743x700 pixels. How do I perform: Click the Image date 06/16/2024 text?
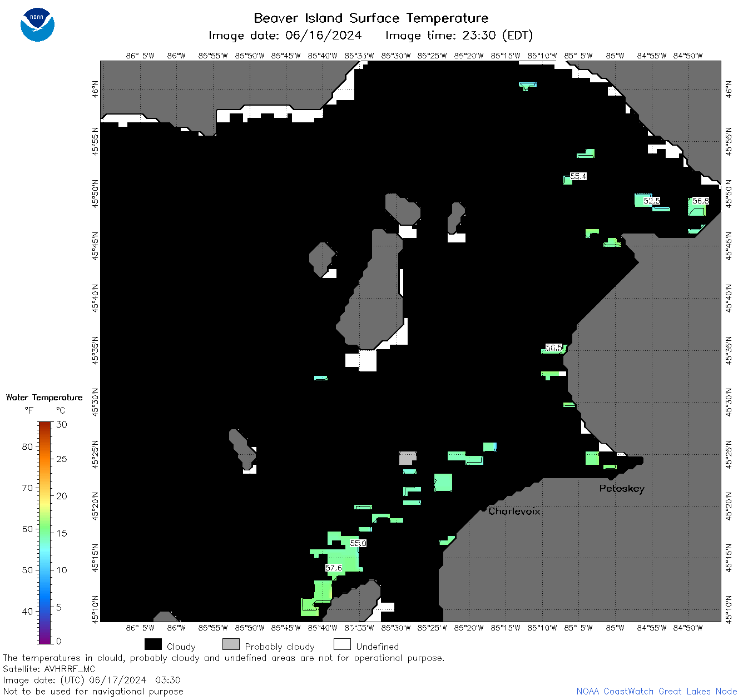(x=285, y=36)
